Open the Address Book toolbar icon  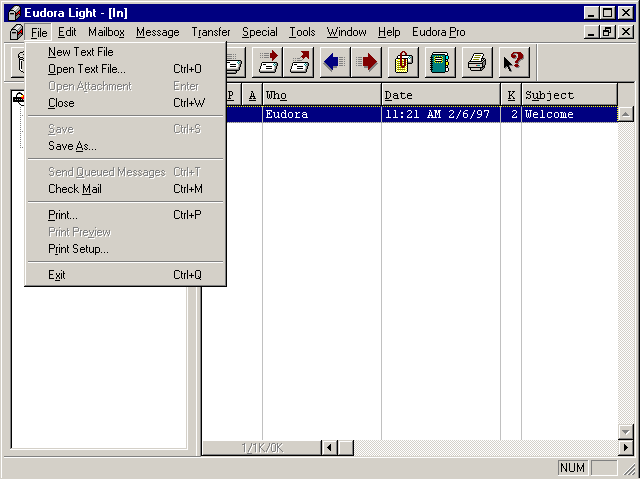(x=440, y=62)
